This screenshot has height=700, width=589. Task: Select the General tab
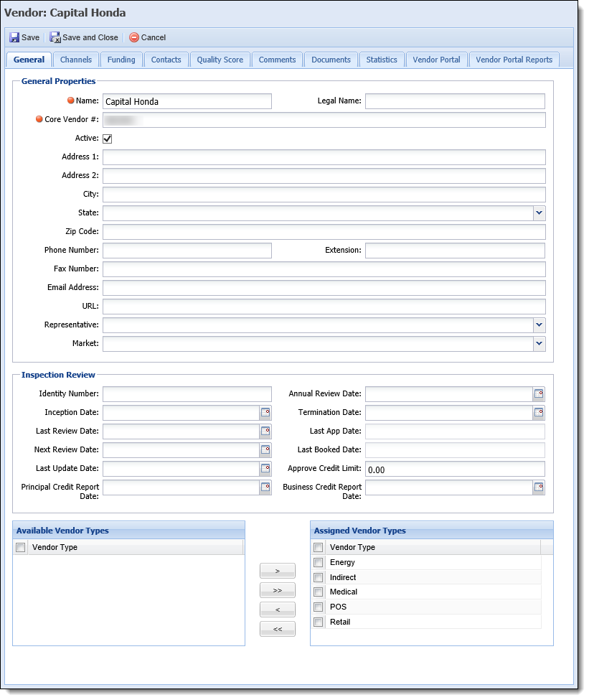pyautogui.click(x=29, y=60)
